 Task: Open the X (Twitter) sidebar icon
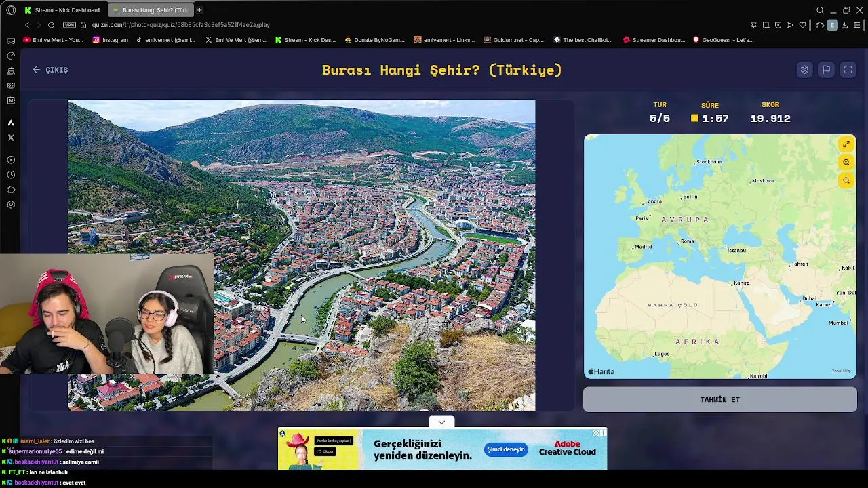[x=11, y=138]
